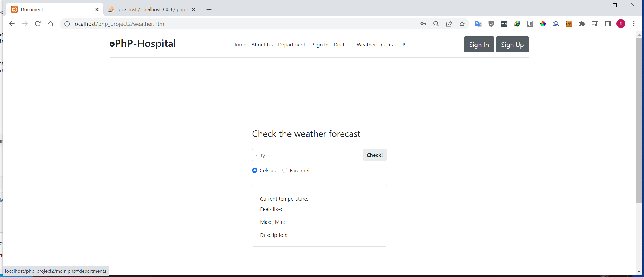
Task: Click the Sign Up button
Action: pyautogui.click(x=512, y=44)
